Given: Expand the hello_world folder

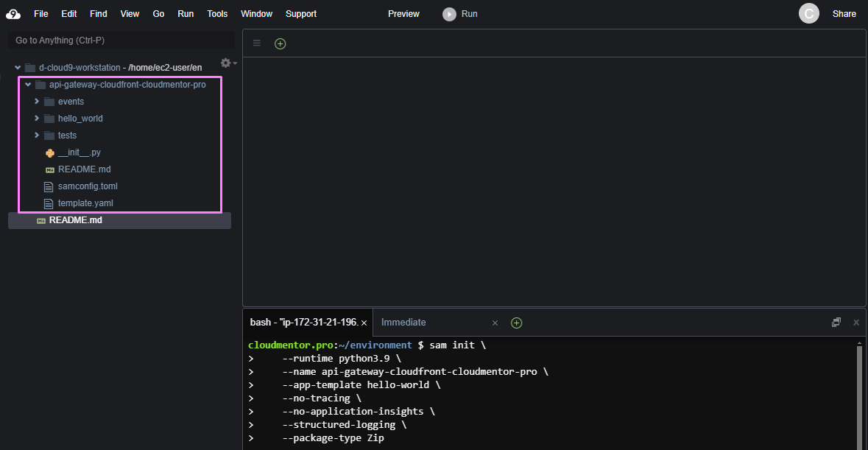Looking at the screenshot, I should [37, 118].
